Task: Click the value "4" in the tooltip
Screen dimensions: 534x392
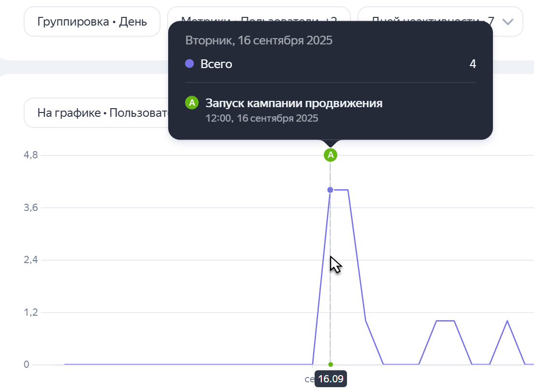Action: coord(473,64)
